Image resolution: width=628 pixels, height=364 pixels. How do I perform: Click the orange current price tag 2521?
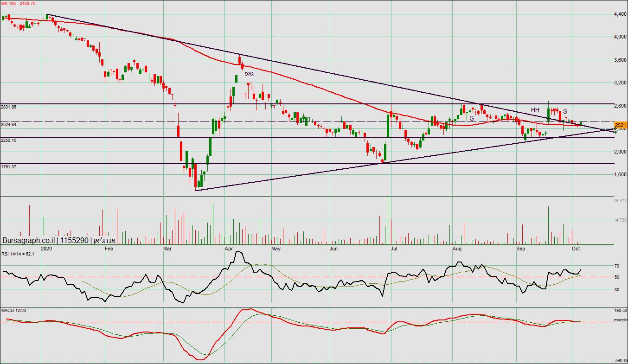621,125
